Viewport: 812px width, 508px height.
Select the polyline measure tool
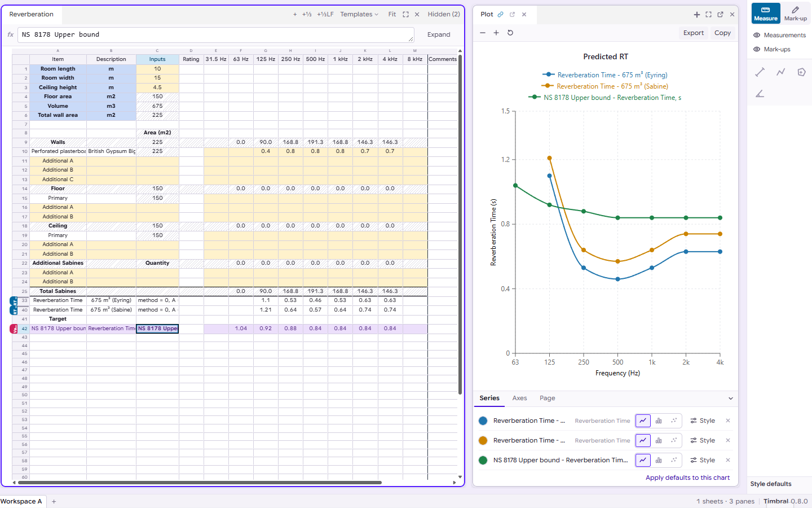[x=781, y=72]
